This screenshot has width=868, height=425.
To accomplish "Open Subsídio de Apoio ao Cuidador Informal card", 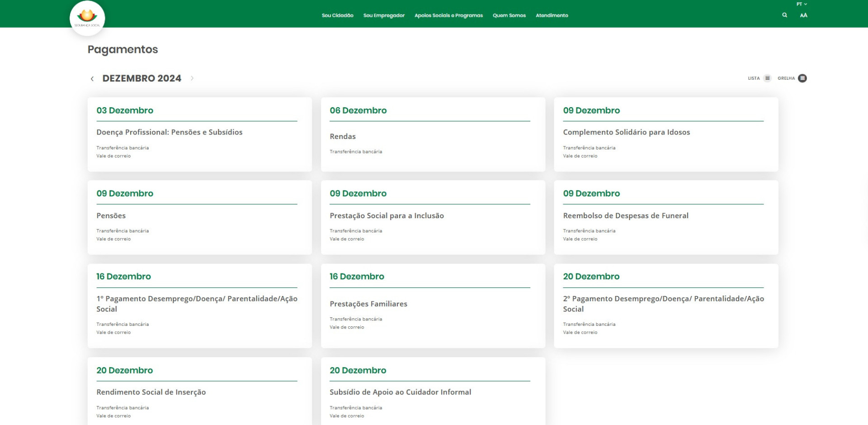I will (x=433, y=392).
